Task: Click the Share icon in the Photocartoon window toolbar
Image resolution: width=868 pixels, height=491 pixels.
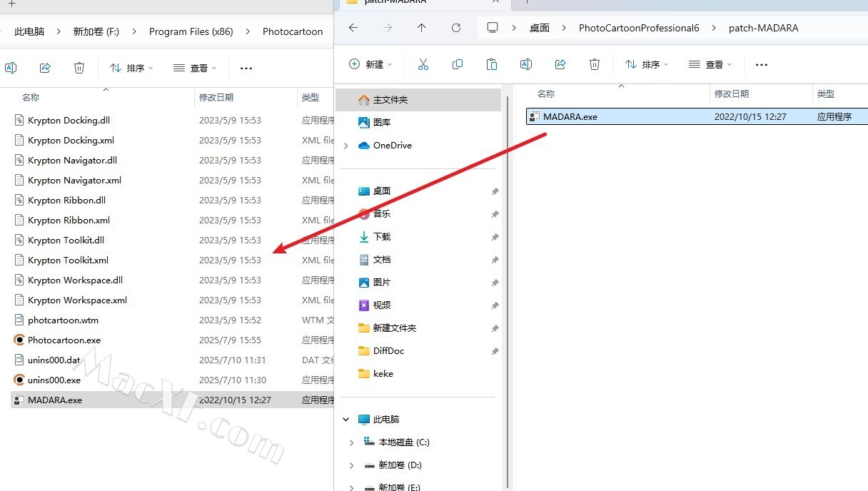Action: pos(45,68)
